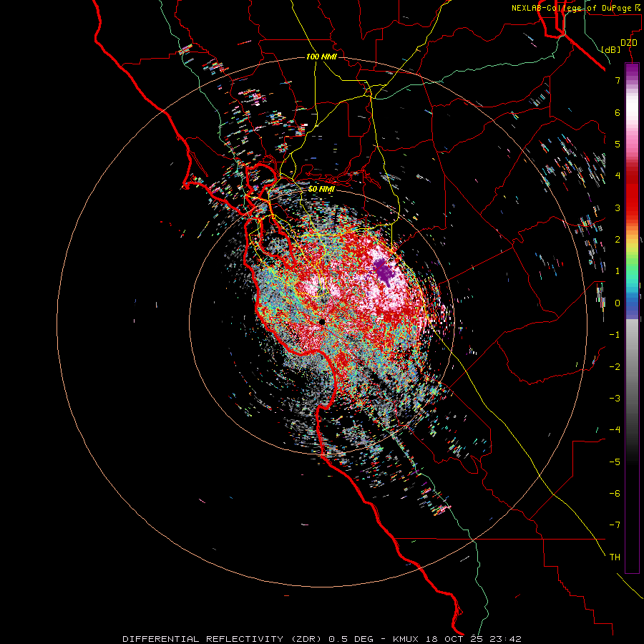Click the -6 value on the color scale

(615, 494)
